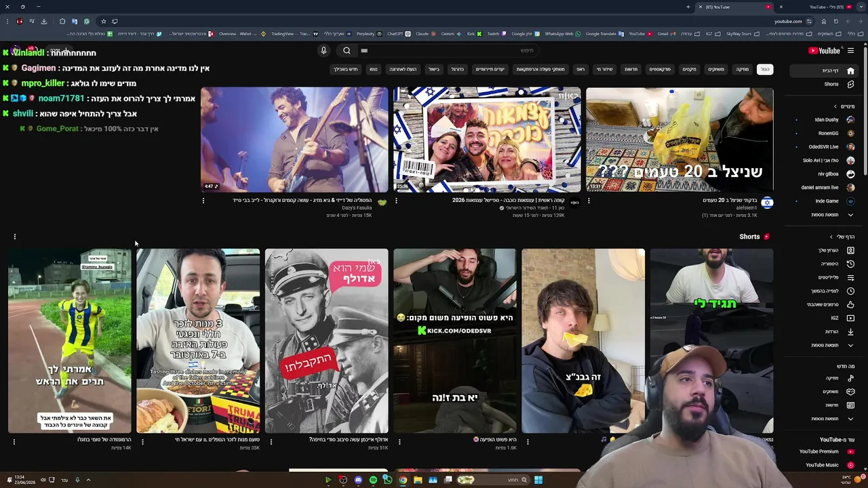Click the YouTube logo
Viewport: 868px width, 488px height.
(x=825, y=51)
